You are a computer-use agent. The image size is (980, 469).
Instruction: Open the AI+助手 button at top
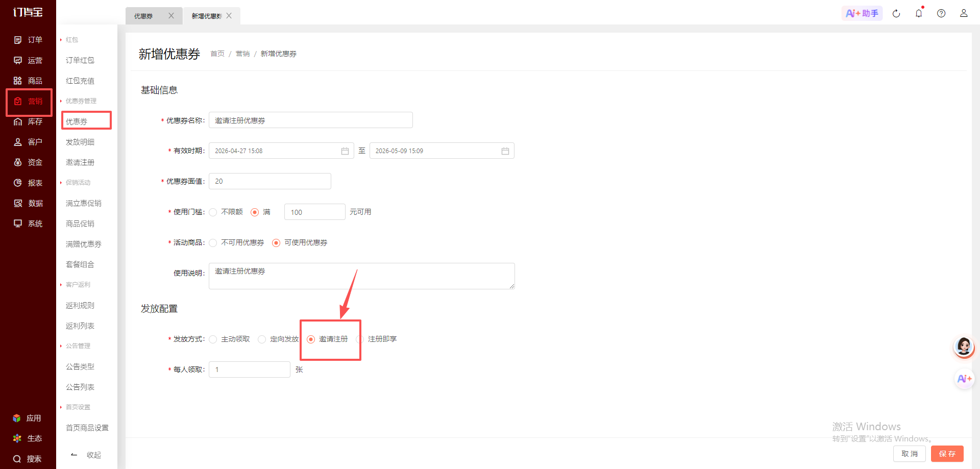coord(862,13)
